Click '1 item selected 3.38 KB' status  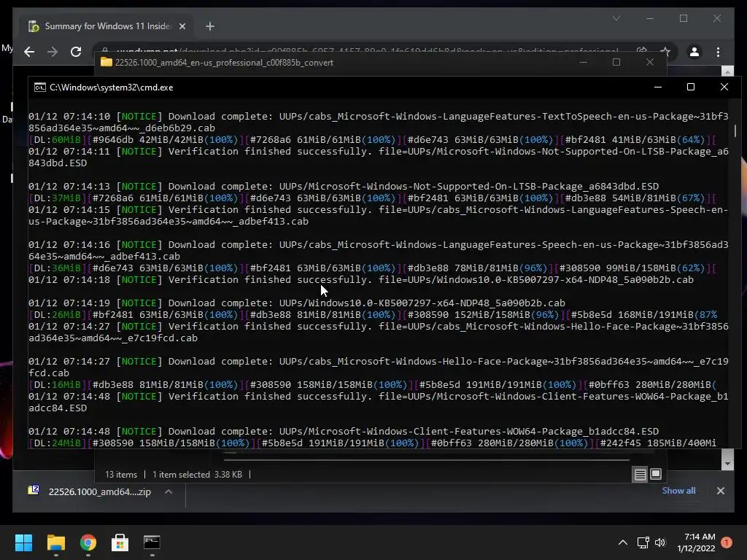197,475
